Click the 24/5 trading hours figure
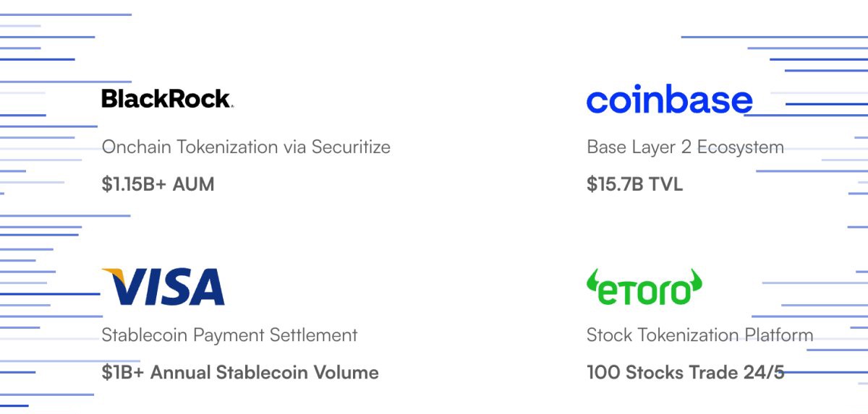This screenshot has width=868, height=414. [762, 373]
